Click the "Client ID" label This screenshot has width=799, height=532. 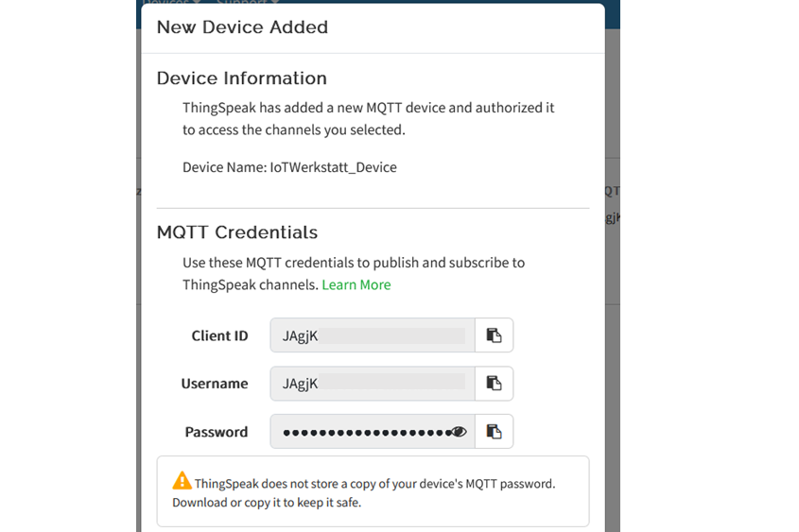point(219,335)
